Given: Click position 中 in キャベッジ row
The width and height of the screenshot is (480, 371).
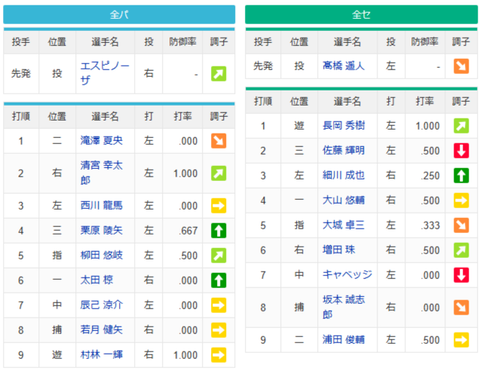Looking at the screenshot, I should coord(299,275).
